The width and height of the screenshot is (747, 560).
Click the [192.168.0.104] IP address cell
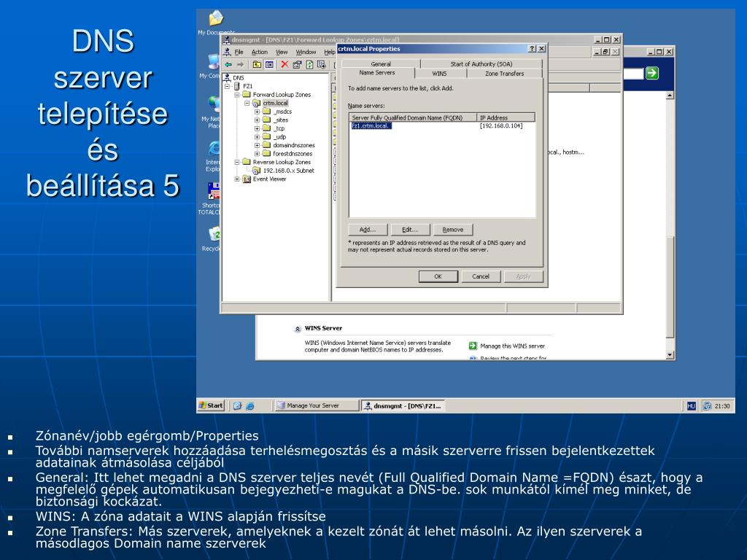(500, 125)
